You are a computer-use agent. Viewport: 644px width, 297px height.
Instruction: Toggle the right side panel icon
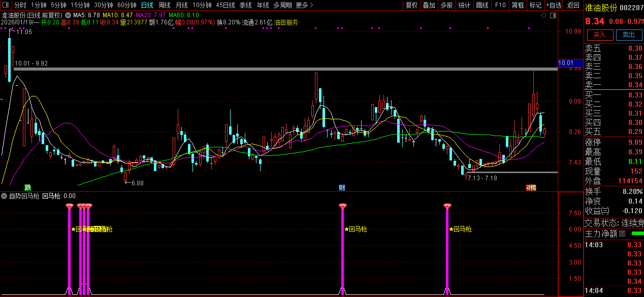tap(553, 16)
